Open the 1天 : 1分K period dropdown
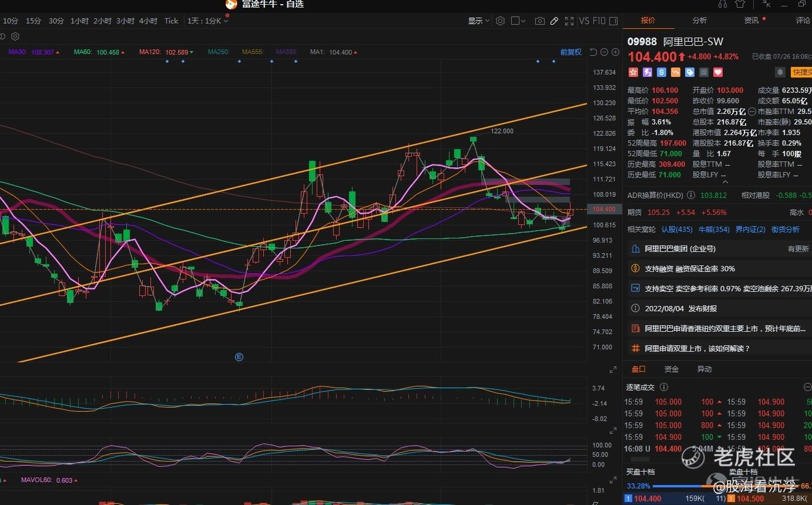This screenshot has width=812, height=505. (207, 21)
